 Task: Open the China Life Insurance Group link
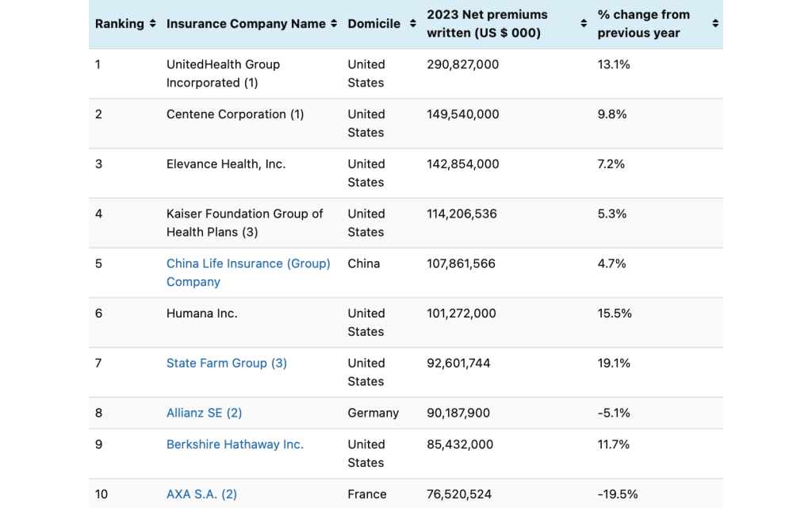click(x=248, y=272)
